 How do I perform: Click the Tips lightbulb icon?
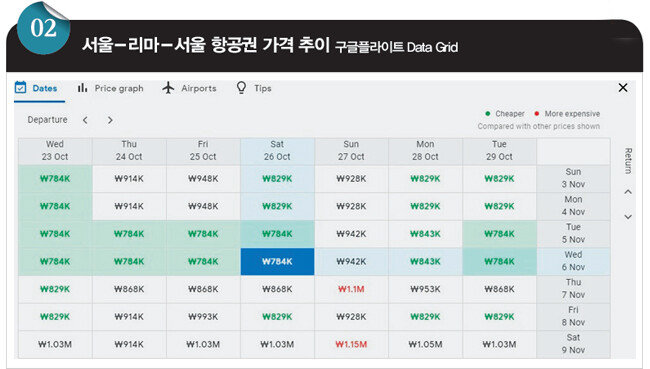click(x=241, y=88)
